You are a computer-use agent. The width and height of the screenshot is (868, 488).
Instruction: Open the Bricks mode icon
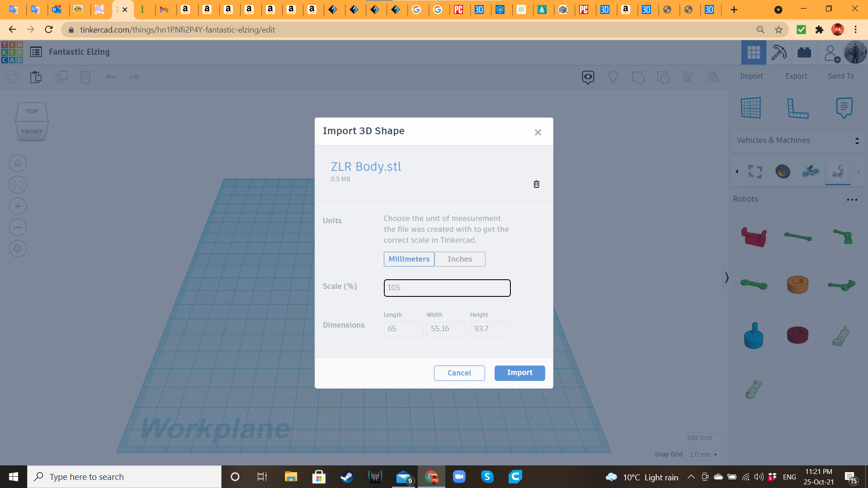804,52
